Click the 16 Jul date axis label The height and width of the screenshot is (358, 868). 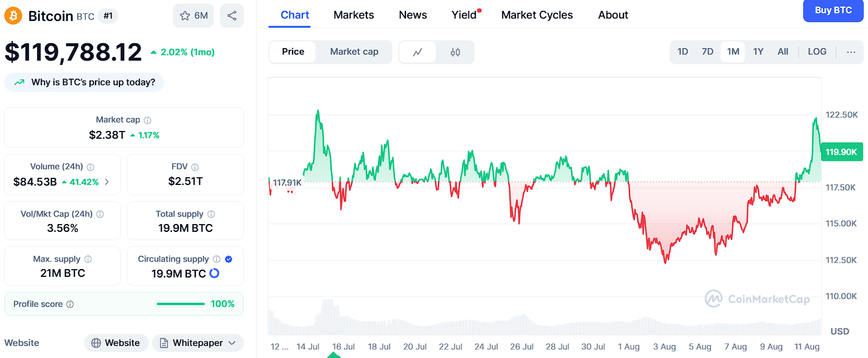tap(344, 347)
